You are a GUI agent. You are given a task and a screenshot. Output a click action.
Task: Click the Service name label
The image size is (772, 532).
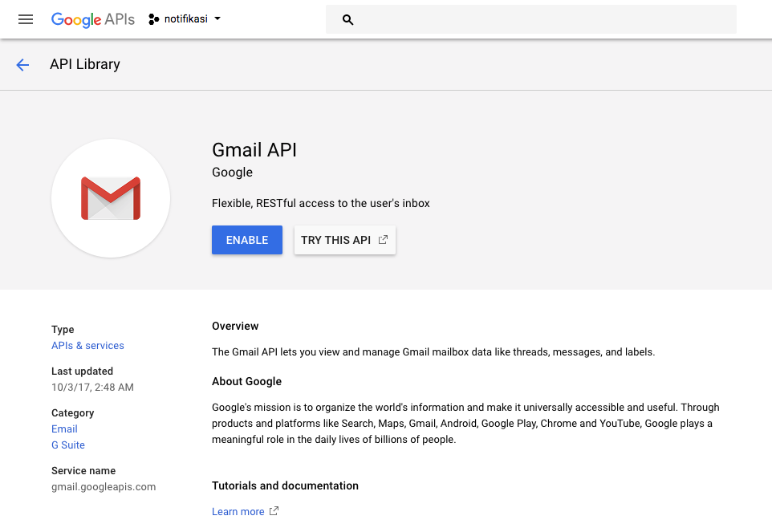[83, 470]
